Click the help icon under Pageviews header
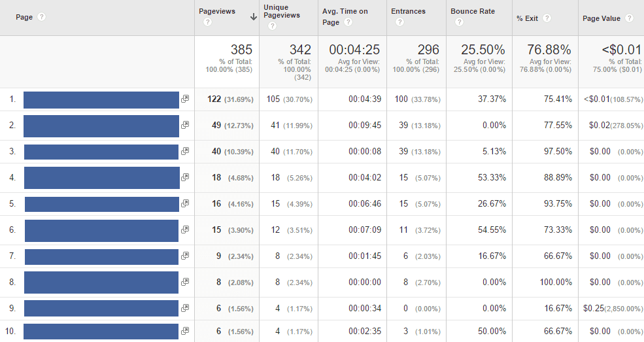644x342 pixels. pos(207,22)
